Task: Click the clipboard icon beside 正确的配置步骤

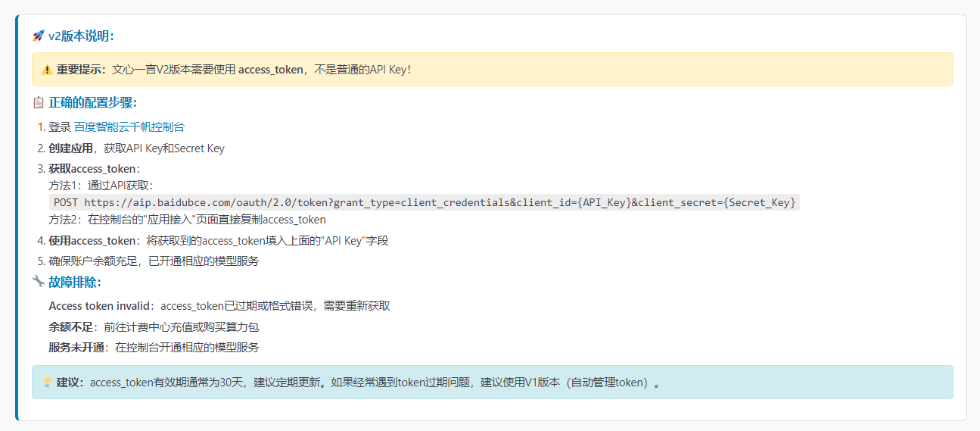Action: coord(39,102)
